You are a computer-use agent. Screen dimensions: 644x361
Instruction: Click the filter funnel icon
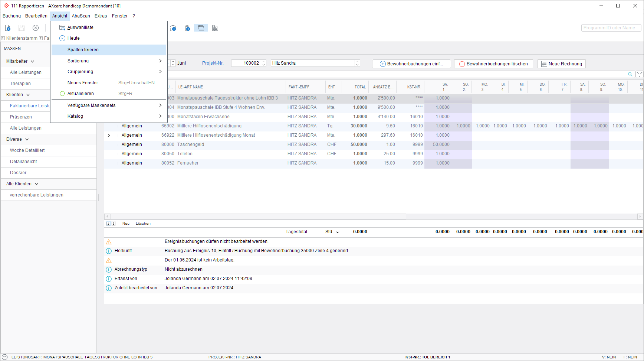click(x=640, y=74)
